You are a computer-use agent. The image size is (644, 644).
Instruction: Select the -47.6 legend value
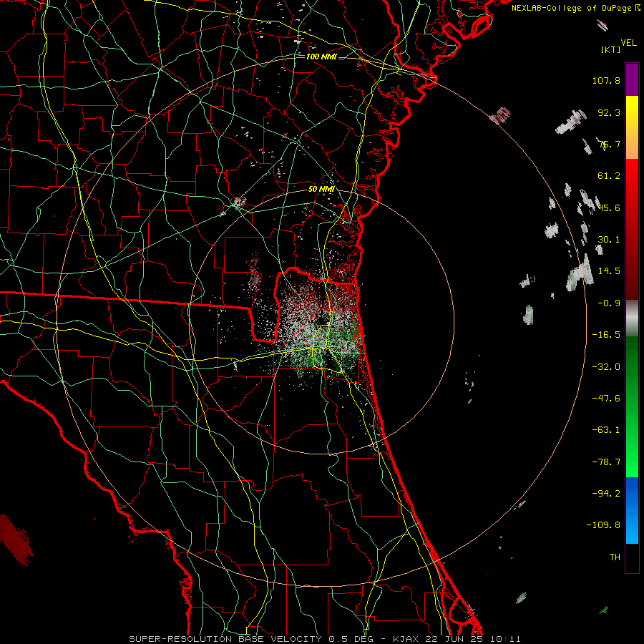606,399
